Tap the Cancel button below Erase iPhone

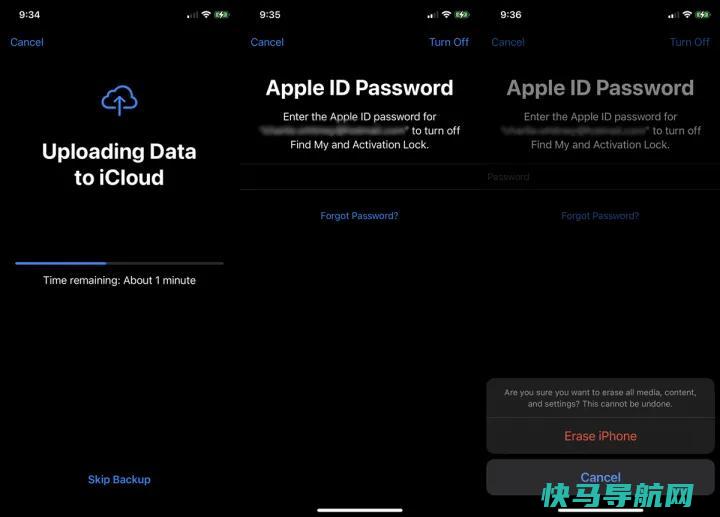pyautogui.click(x=600, y=477)
